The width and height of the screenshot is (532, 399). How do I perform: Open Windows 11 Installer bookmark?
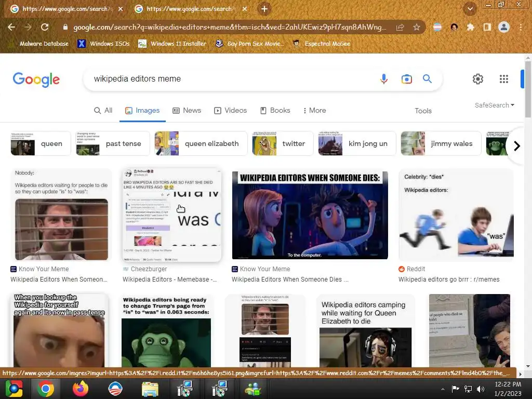(172, 44)
